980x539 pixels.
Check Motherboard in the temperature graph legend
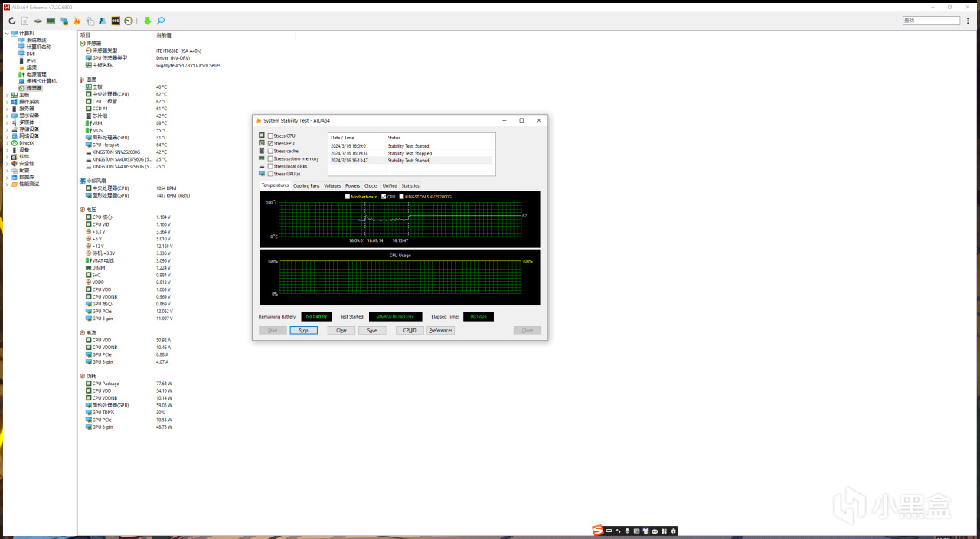coord(348,197)
